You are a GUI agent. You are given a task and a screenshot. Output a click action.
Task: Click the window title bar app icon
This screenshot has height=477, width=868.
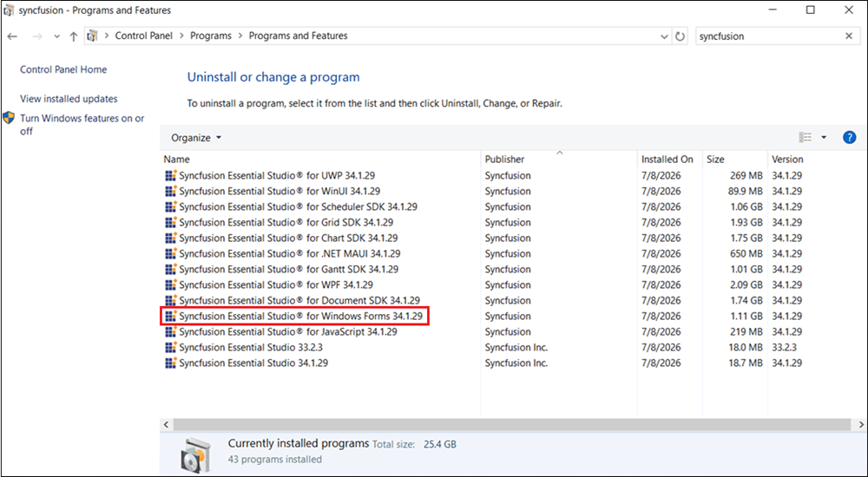point(9,10)
